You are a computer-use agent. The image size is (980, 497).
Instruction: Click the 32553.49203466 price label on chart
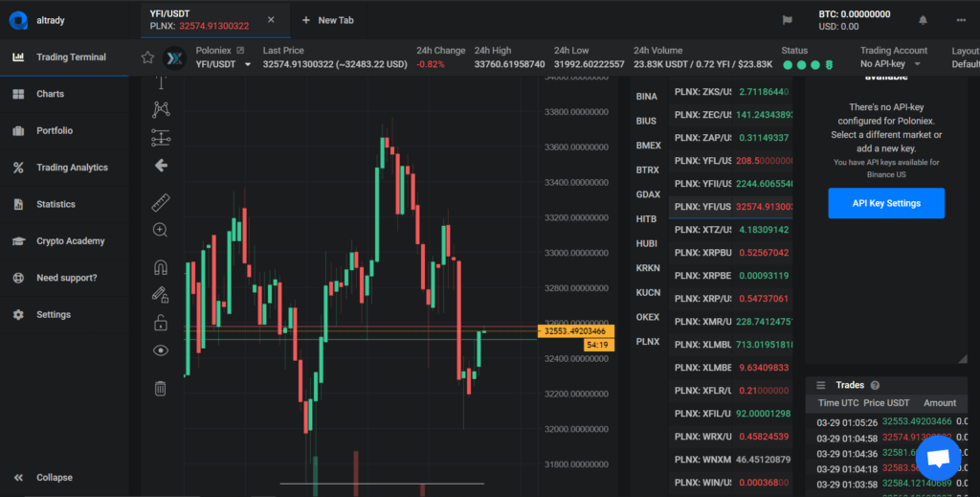click(x=575, y=331)
